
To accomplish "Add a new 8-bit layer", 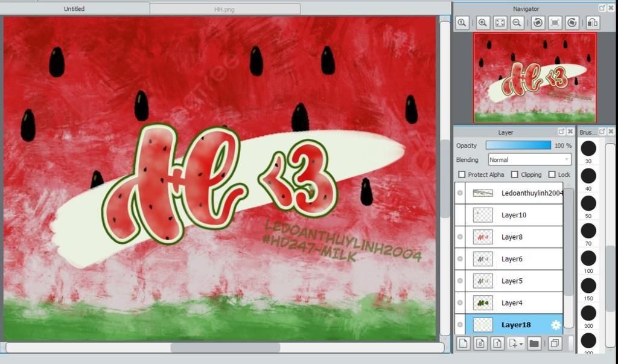I will pos(480,343).
